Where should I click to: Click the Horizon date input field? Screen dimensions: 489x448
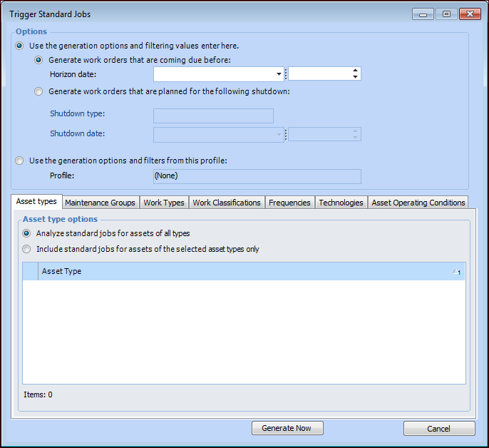[x=214, y=74]
